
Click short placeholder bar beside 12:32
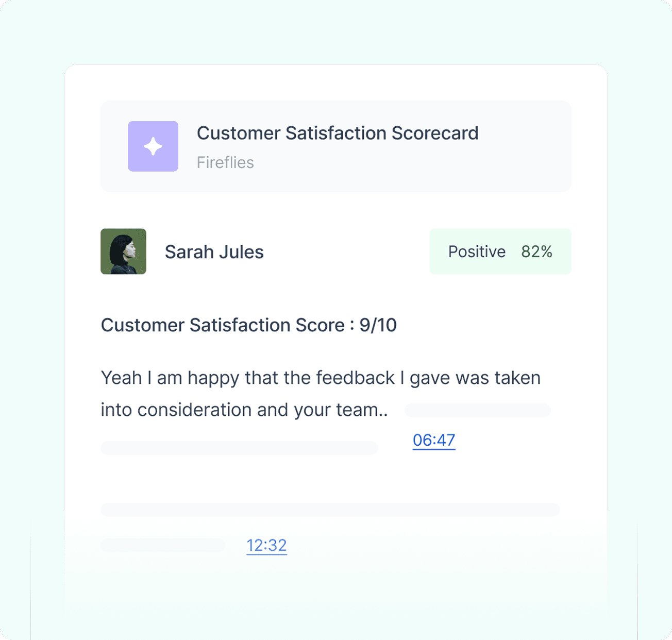pos(163,545)
